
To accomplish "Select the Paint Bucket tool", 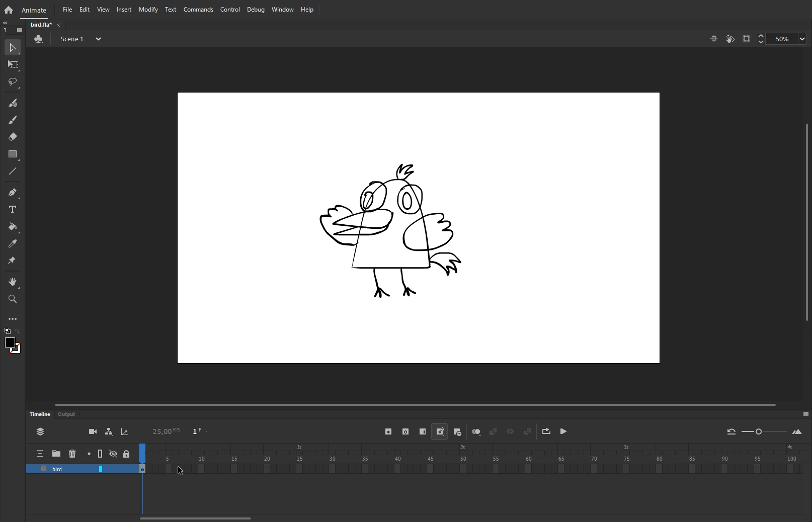I will coord(13,227).
